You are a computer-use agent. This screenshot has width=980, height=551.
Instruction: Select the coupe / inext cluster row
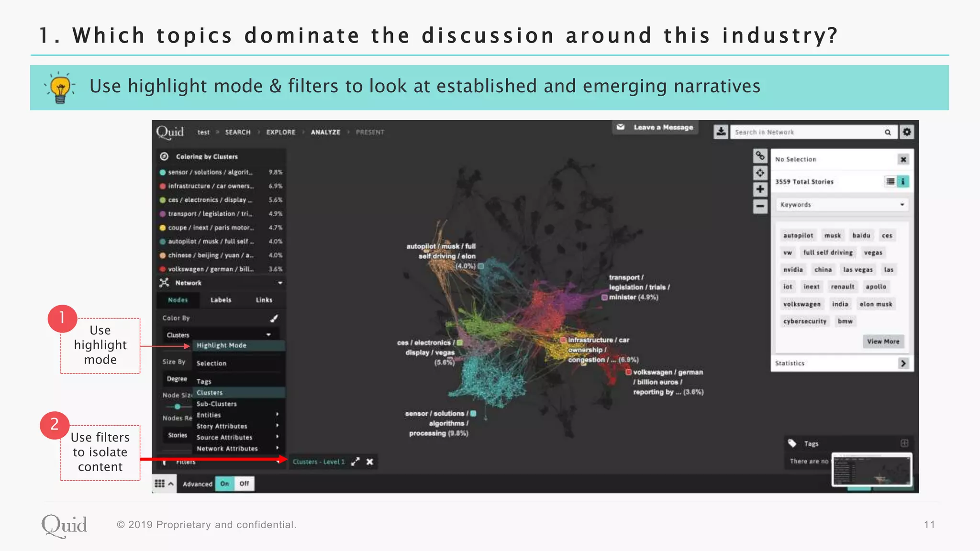point(221,228)
